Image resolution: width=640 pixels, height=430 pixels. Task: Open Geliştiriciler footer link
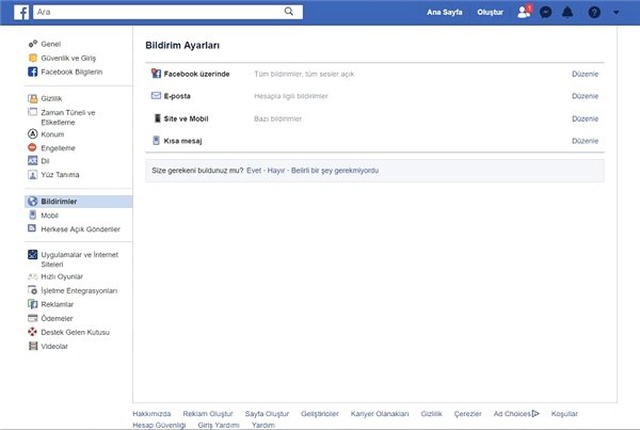pos(320,414)
